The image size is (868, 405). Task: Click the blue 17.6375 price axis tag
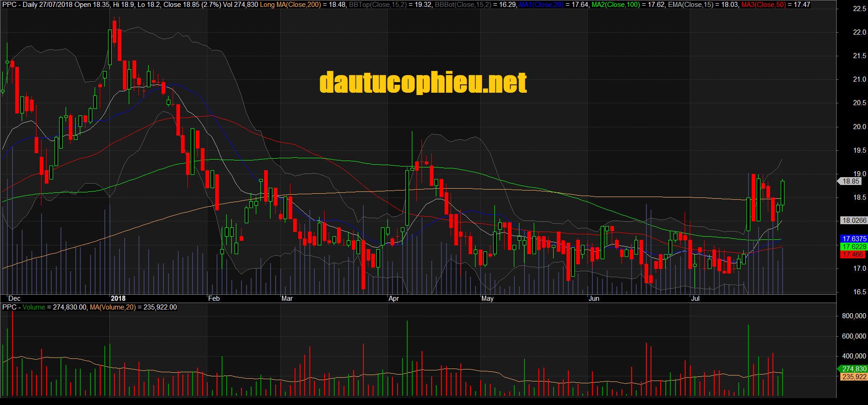[x=854, y=239]
